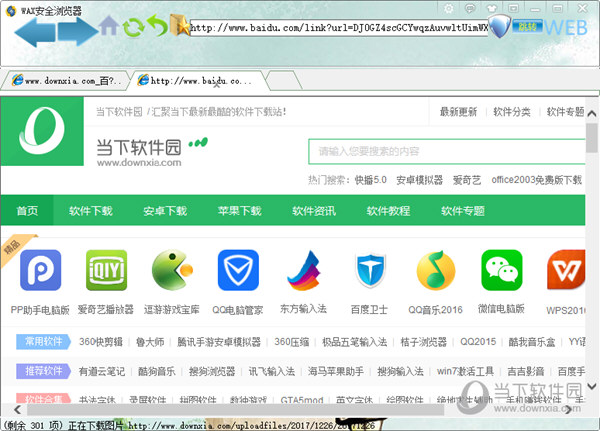The width and height of the screenshot is (600, 431).
Task: Click the 百度卫士 shield icon
Action: (370, 270)
